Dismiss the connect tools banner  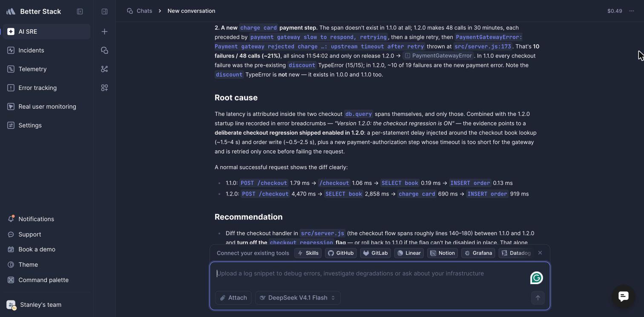pos(540,253)
